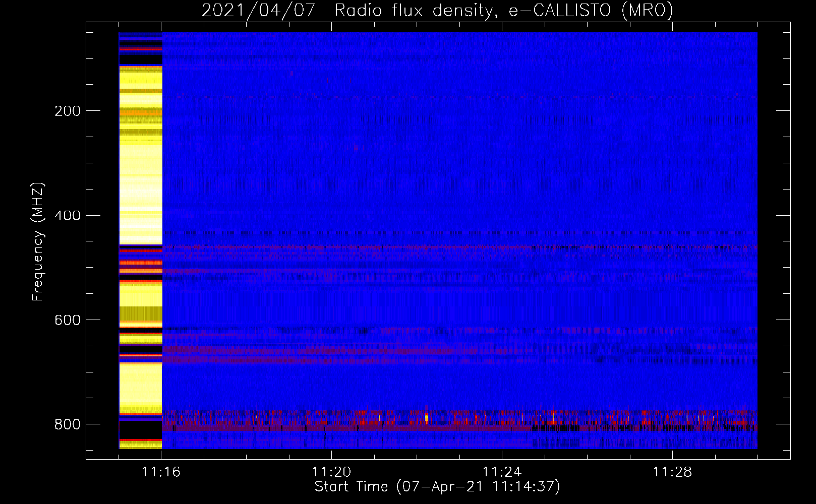The image size is (816, 504).
Task: Click the 600 frequency tick label
Action: point(68,321)
